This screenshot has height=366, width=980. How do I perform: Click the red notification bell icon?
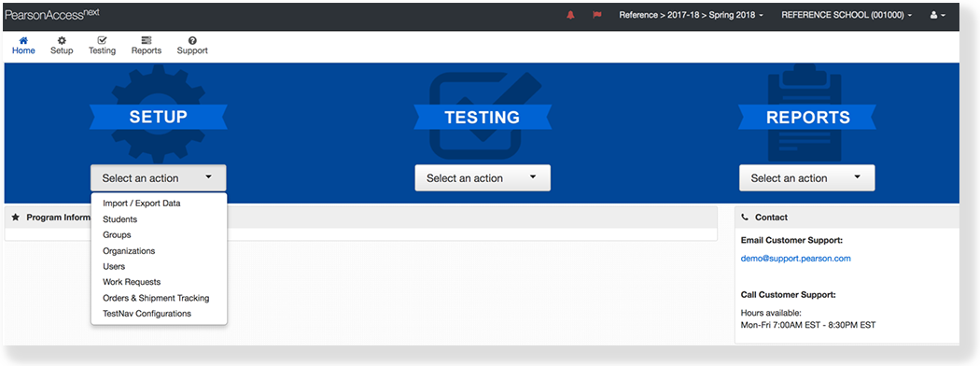[570, 15]
